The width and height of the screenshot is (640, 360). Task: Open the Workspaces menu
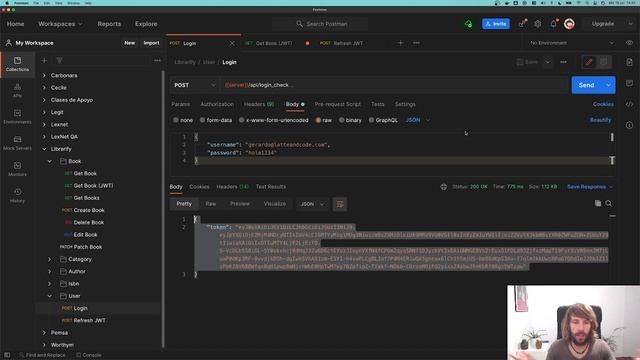coord(60,24)
